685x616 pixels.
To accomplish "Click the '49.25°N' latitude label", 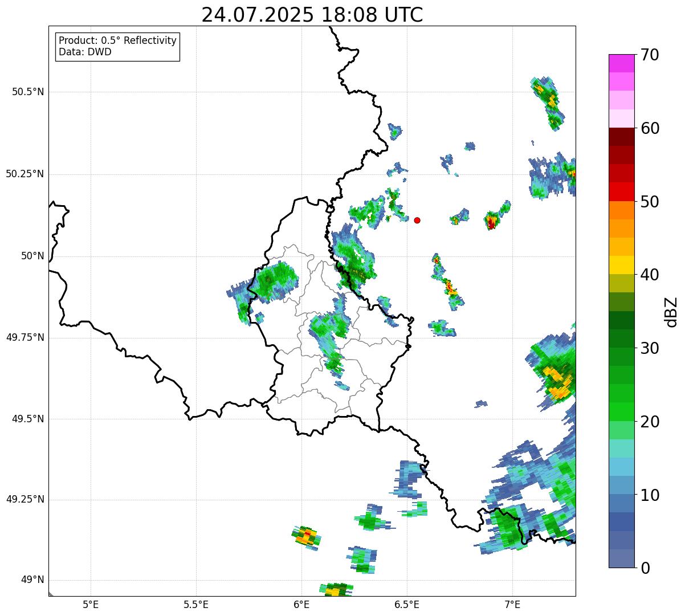I will tap(25, 500).
